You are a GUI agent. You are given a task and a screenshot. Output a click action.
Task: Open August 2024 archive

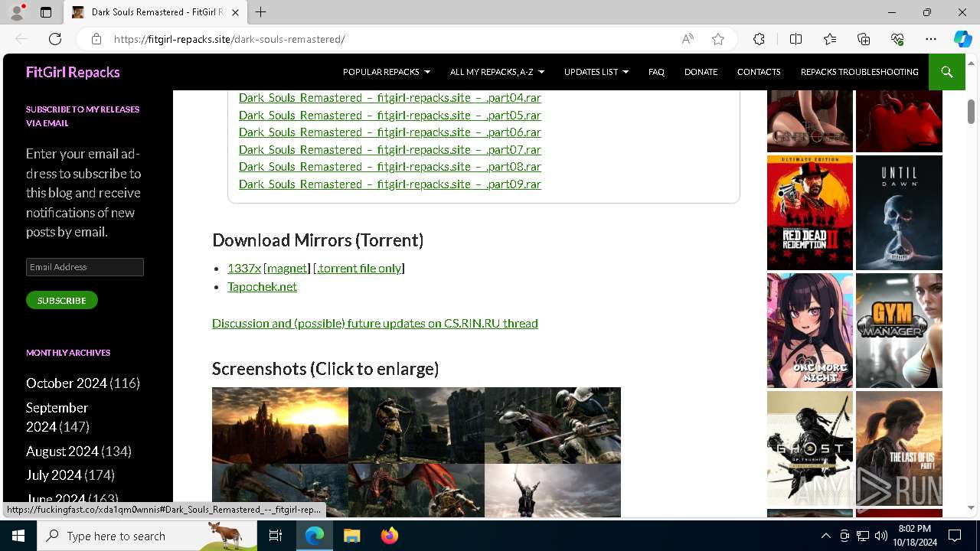tap(62, 452)
